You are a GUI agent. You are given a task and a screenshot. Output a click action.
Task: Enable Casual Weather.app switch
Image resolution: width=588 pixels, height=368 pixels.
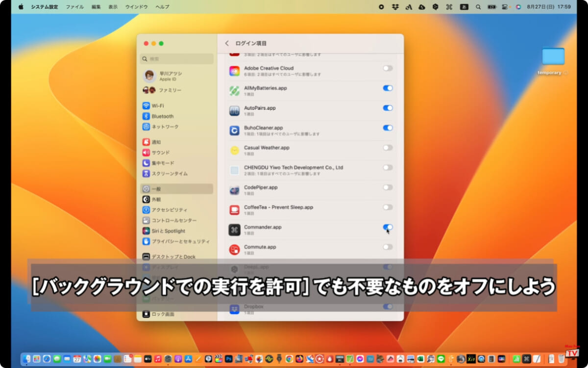coord(388,148)
